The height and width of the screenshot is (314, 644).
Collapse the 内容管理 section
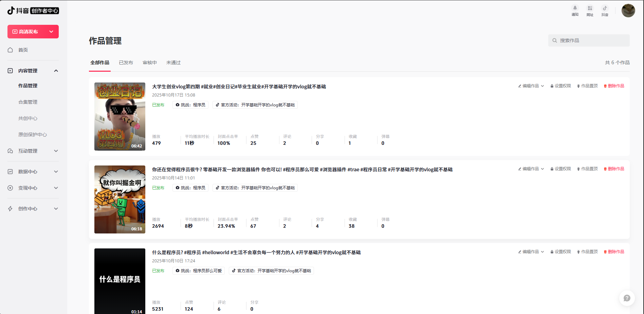(x=56, y=70)
